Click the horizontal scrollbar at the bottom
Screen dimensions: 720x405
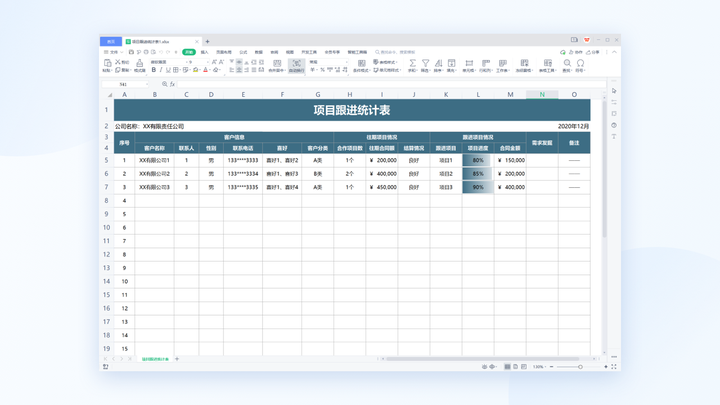tap(482, 359)
